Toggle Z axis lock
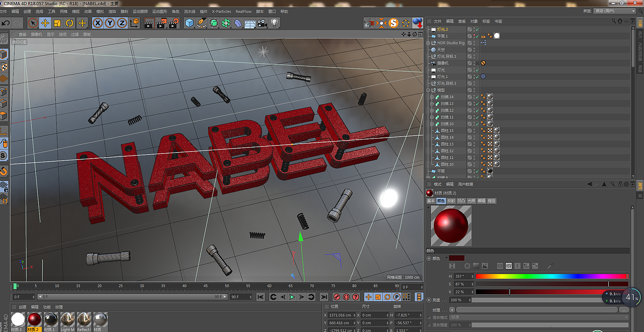This screenshot has width=644, height=332. tap(122, 23)
